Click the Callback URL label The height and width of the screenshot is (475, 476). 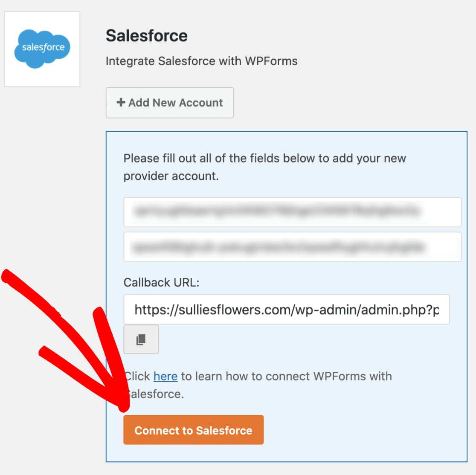(x=162, y=282)
